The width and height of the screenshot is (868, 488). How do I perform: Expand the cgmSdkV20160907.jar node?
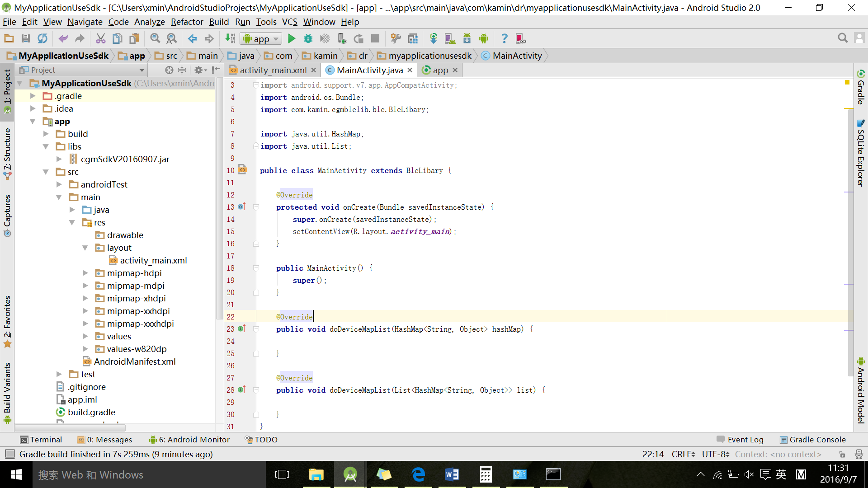59,159
